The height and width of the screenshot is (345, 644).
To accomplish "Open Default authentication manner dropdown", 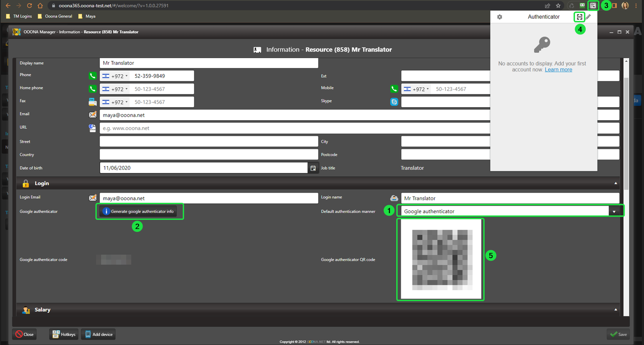I will pos(614,211).
